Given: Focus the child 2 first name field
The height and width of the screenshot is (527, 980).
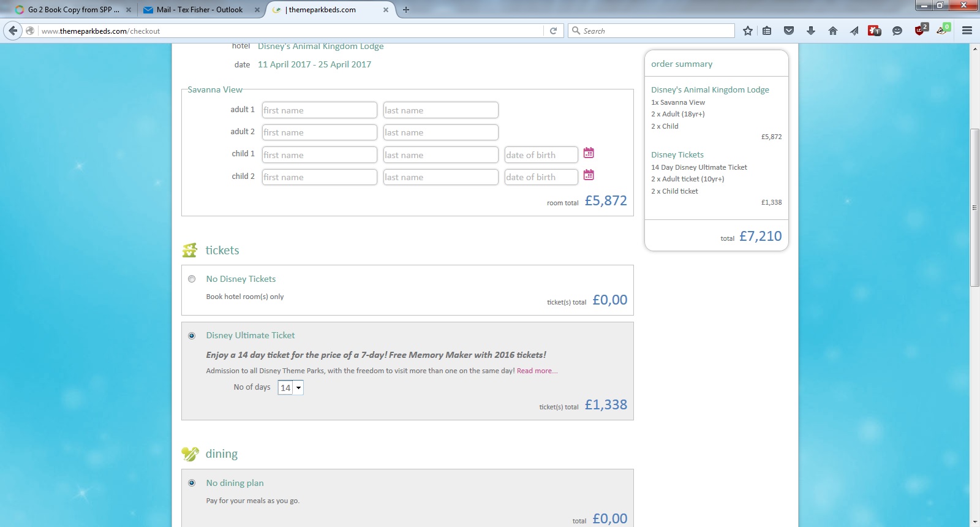Looking at the screenshot, I should [320, 177].
